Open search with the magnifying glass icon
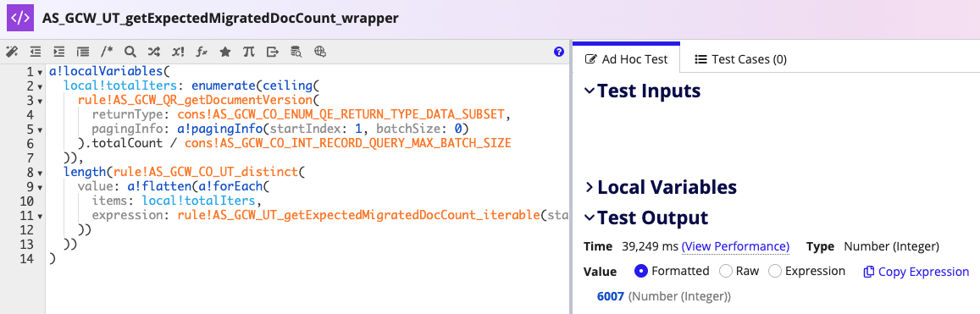The height and width of the screenshot is (314, 980). click(x=130, y=52)
